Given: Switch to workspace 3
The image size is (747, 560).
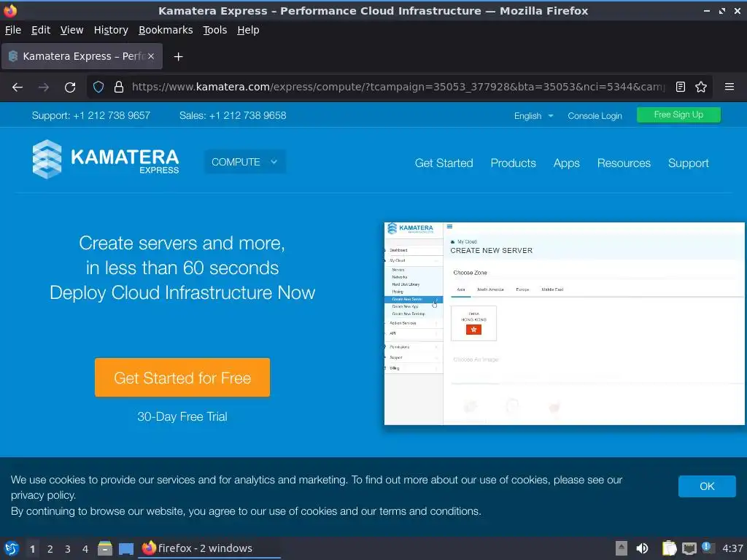Looking at the screenshot, I should (68, 549).
